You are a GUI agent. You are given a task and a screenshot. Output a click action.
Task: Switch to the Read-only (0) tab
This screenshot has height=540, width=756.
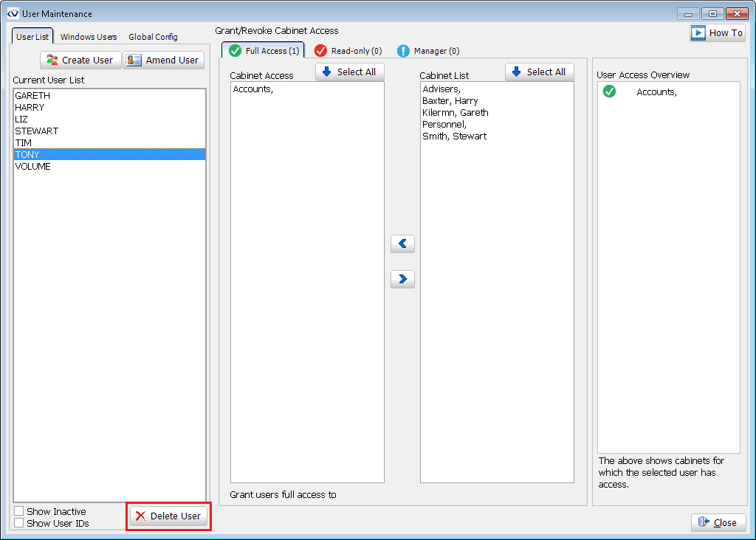coord(348,51)
